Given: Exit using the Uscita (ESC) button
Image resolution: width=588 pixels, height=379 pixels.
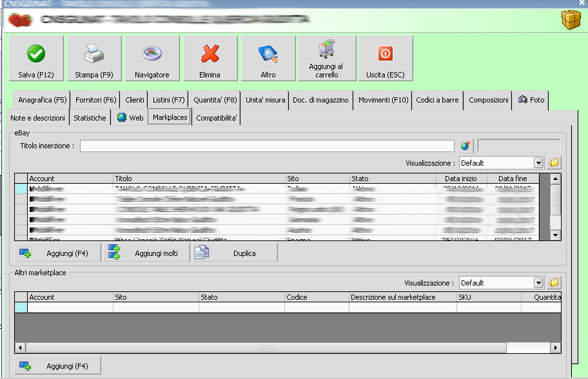Looking at the screenshot, I should [385, 59].
